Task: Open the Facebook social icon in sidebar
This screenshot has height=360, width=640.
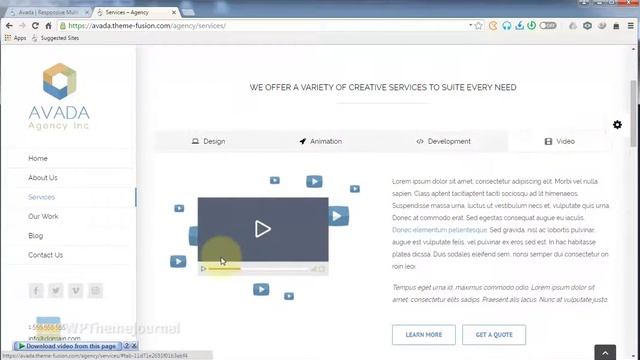Action: [x=36, y=291]
